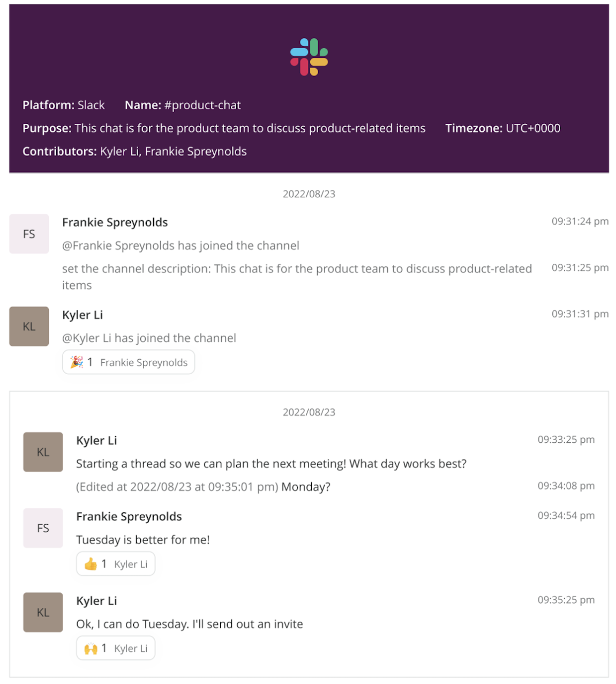Click KL avatar on the thread starter message
Screen dimensions: 616x684
point(43,452)
